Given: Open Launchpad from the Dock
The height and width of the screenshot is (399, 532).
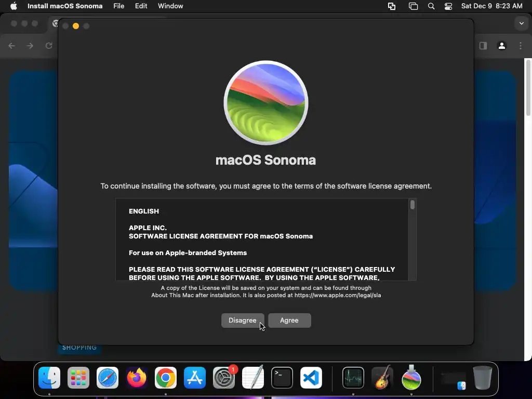Looking at the screenshot, I should 78,378.
